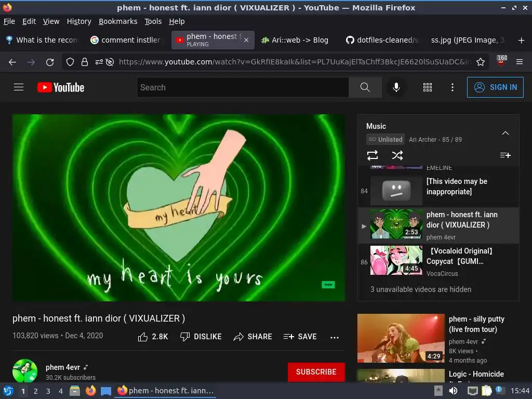The width and height of the screenshot is (532, 399).
Task: Open the clipboard manager tray icon
Action: click(x=486, y=391)
